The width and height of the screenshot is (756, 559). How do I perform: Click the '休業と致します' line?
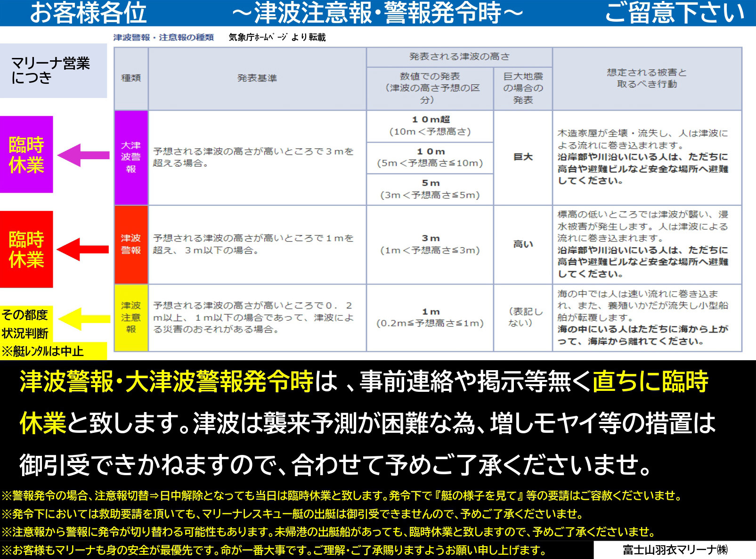[367, 422]
